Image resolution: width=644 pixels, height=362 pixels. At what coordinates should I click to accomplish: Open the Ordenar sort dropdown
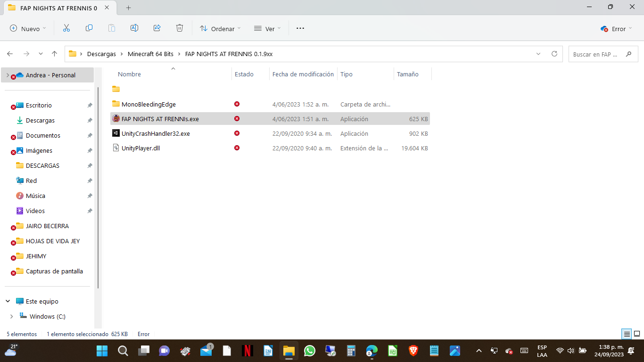click(220, 28)
